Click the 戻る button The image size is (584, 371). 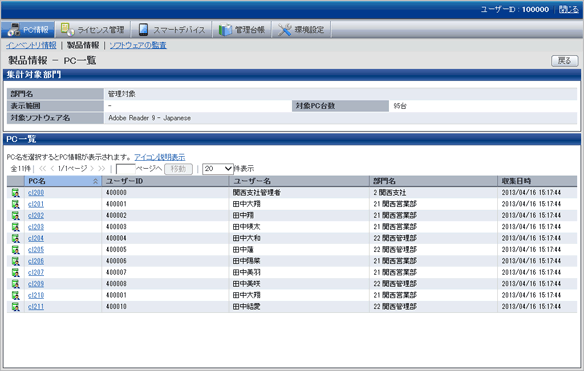565,61
